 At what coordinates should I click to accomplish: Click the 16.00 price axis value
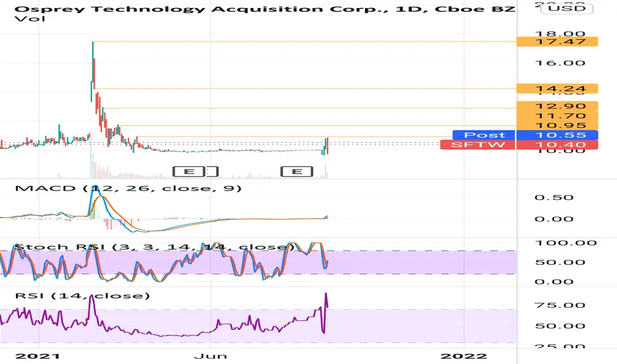pos(560,63)
